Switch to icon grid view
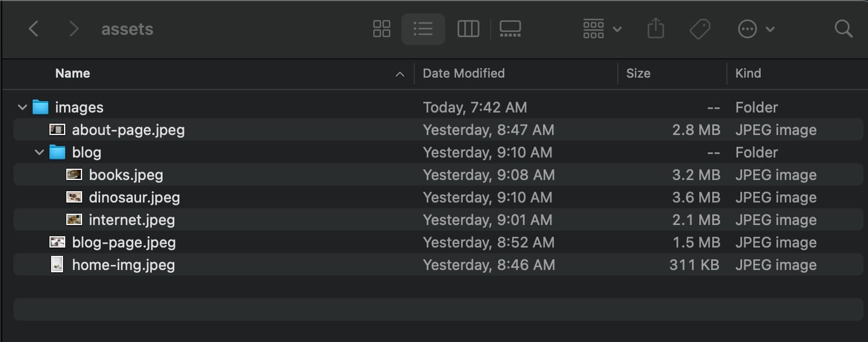This screenshot has height=342, width=868. coord(382,29)
